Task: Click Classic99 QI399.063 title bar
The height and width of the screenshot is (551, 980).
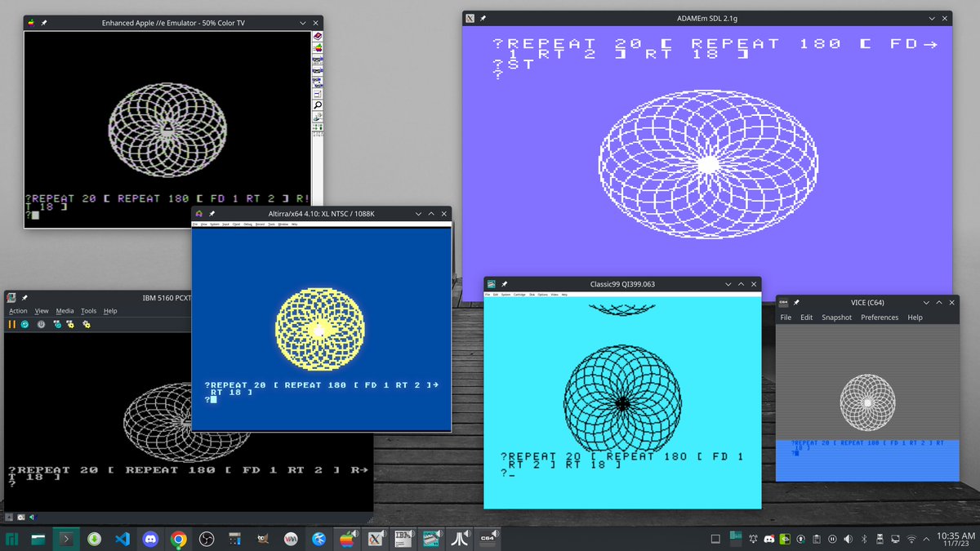Action: click(x=622, y=284)
